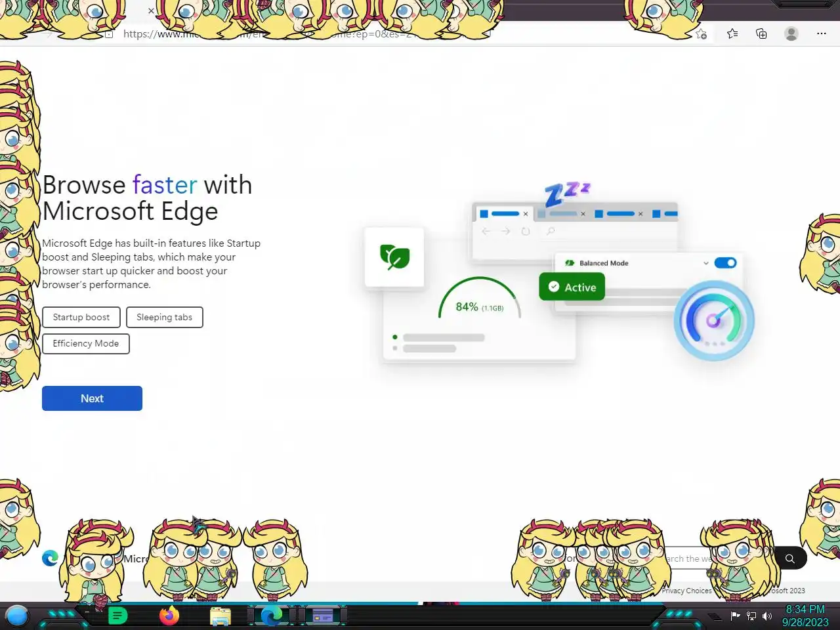This screenshot has height=630, width=840.
Task: Click the blue Next button
Action: click(92, 398)
